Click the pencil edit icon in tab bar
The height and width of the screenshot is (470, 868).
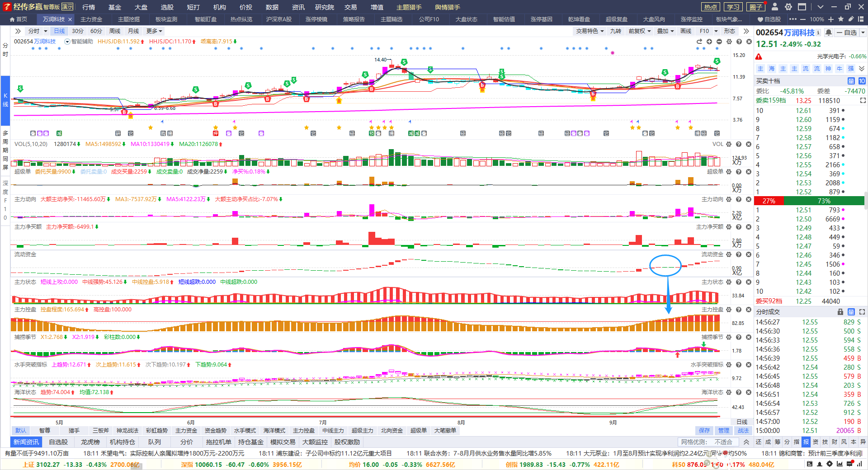coord(851,19)
